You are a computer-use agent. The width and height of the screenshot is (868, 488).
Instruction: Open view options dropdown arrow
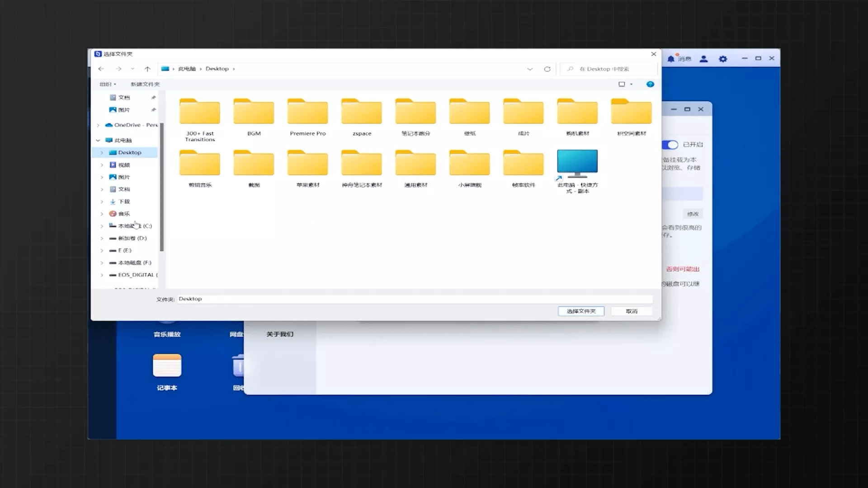pos(631,84)
